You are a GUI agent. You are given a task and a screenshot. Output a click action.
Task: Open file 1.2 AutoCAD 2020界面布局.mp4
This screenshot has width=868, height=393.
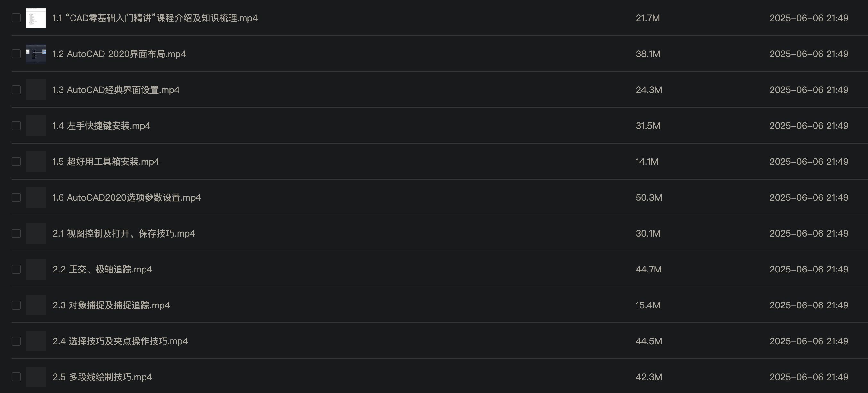coord(119,54)
